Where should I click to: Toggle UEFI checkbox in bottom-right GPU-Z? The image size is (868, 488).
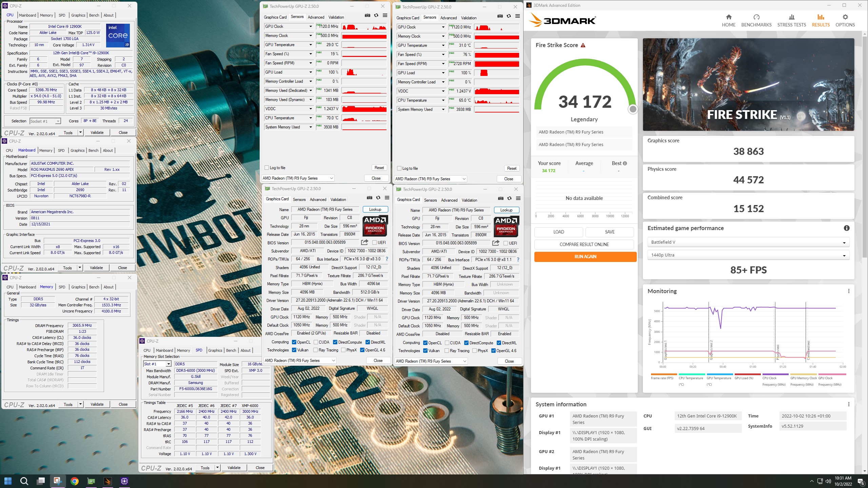506,243
